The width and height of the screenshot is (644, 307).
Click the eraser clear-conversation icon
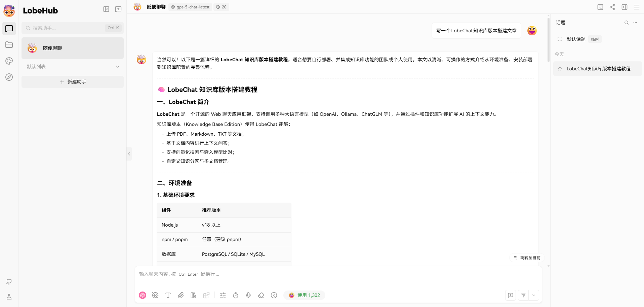(x=261, y=295)
